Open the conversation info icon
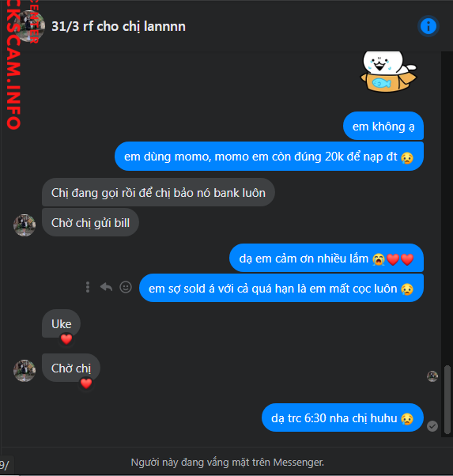The width and height of the screenshot is (453, 476). (428, 26)
